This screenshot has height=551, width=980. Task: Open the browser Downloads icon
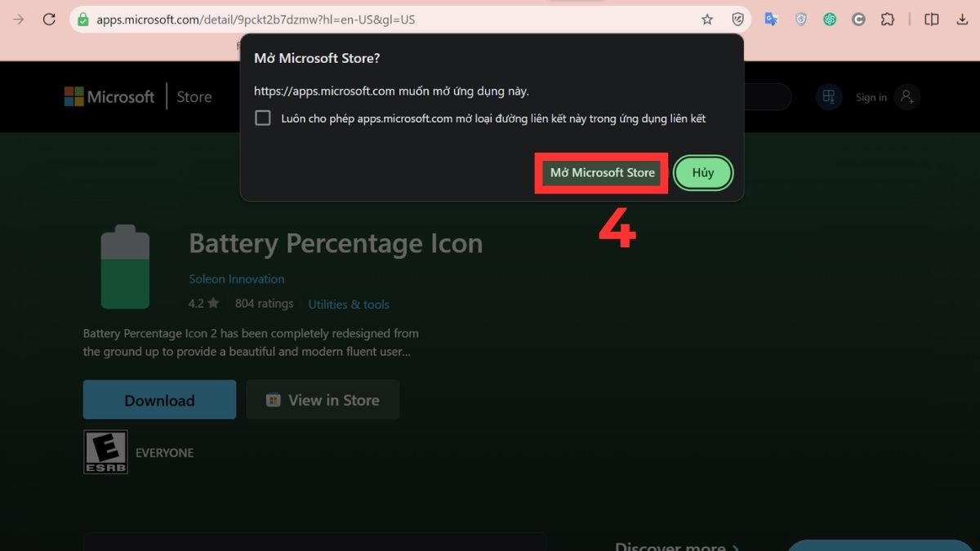tap(962, 18)
